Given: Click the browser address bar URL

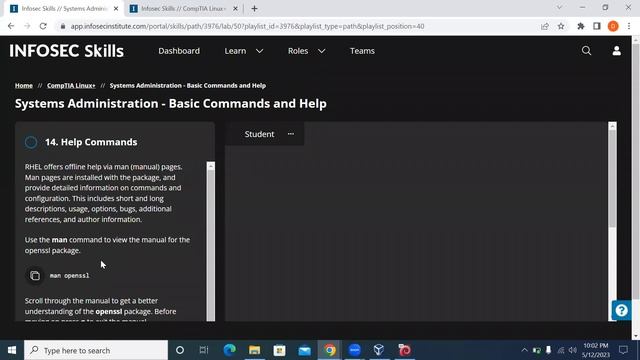Looking at the screenshot, I should (x=247, y=26).
